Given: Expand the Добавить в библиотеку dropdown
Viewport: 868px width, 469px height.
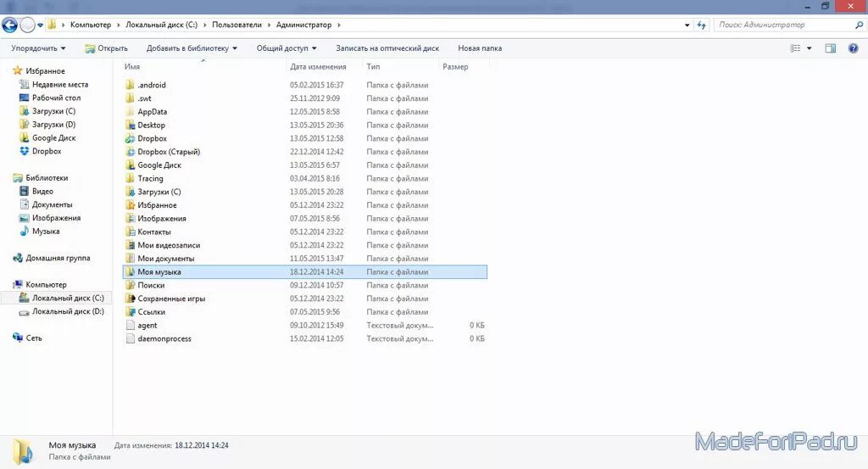Looking at the screenshot, I should tap(192, 48).
